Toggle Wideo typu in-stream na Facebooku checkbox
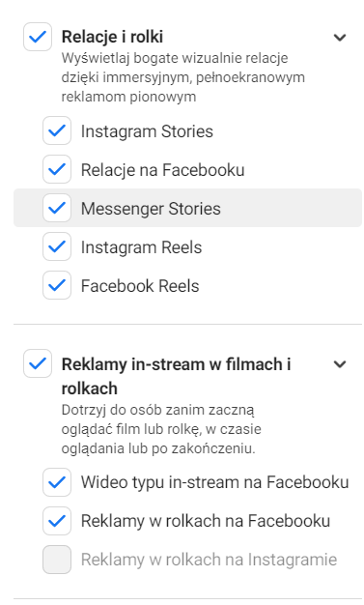 (x=57, y=482)
